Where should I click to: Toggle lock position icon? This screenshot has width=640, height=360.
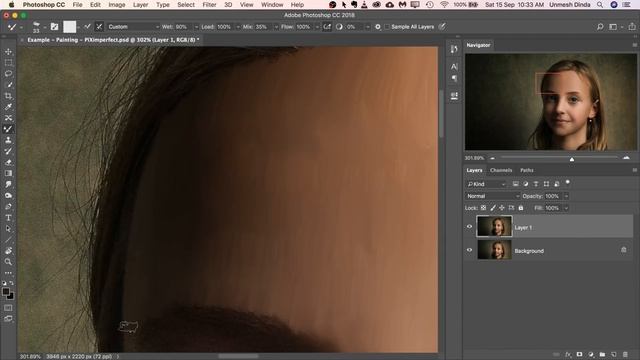pos(502,208)
